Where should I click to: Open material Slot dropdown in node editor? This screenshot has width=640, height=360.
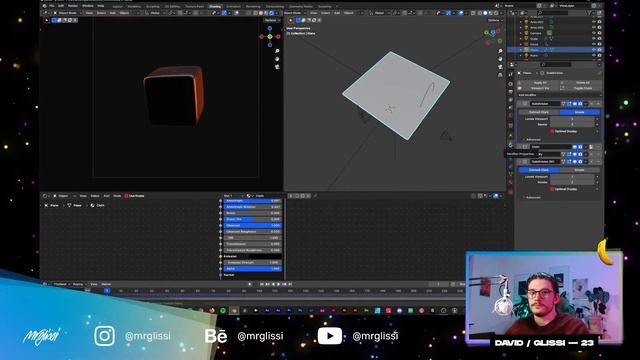tap(233, 196)
